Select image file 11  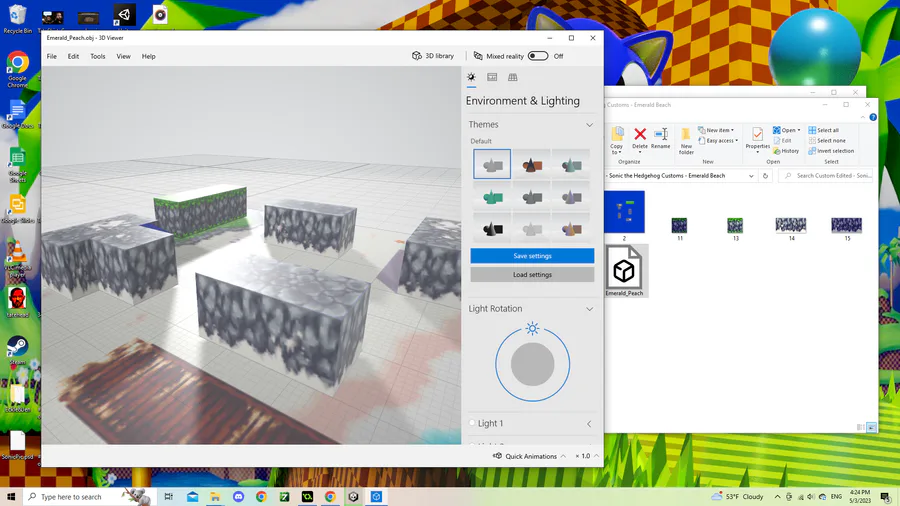[680, 228]
